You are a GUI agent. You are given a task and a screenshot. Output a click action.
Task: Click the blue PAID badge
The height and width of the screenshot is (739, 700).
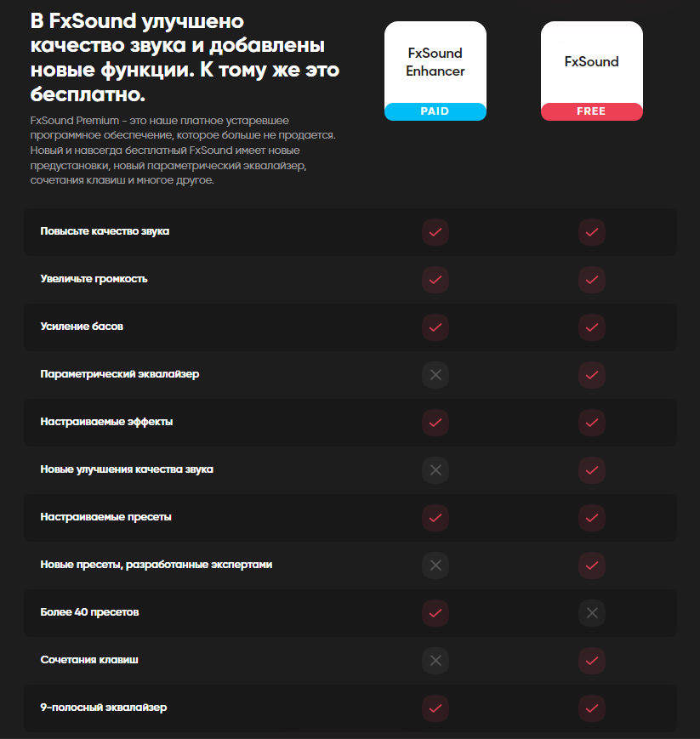tap(435, 111)
